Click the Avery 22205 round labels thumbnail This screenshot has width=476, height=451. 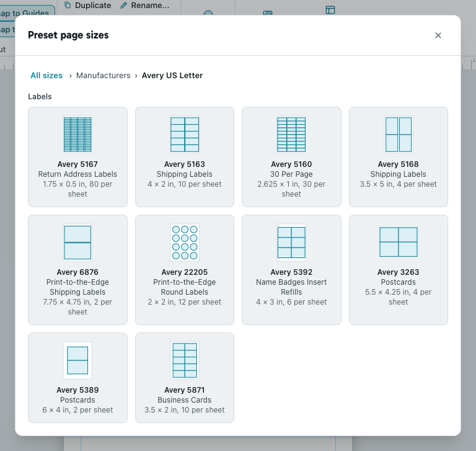[185, 243]
